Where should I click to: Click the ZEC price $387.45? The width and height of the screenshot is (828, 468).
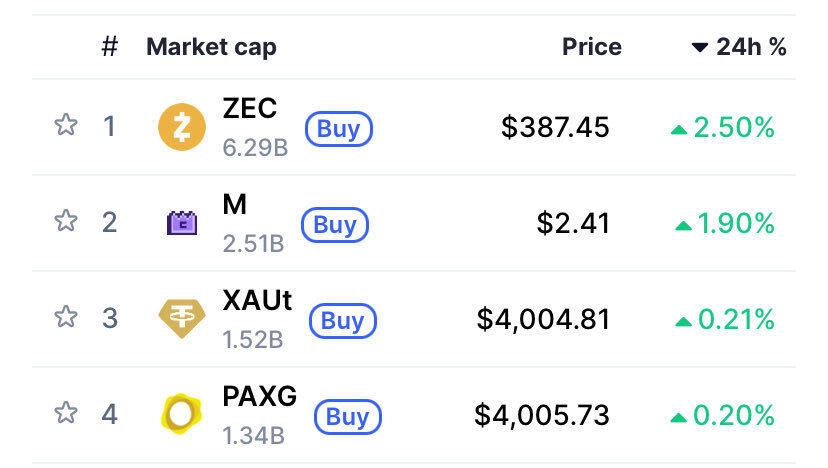coord(555,127)
